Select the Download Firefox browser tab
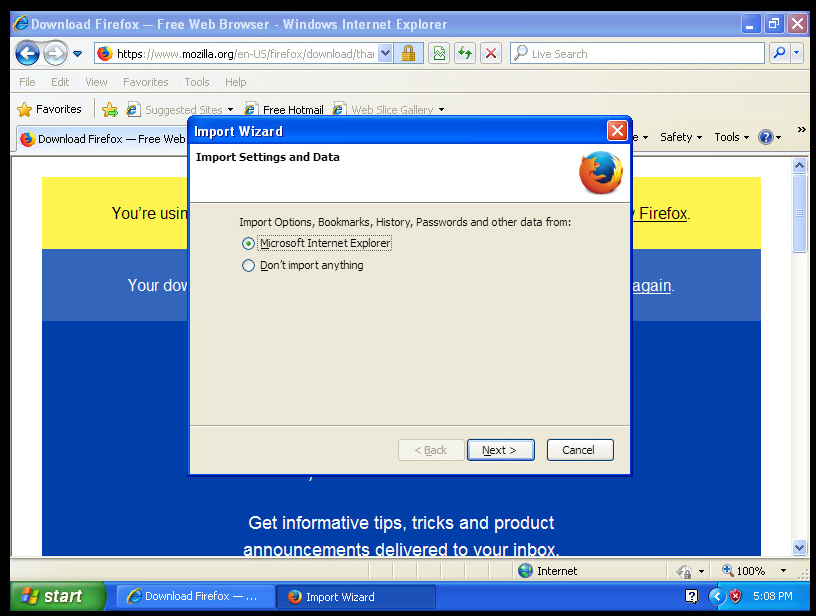The image size is (816, 616). (103, 139)
